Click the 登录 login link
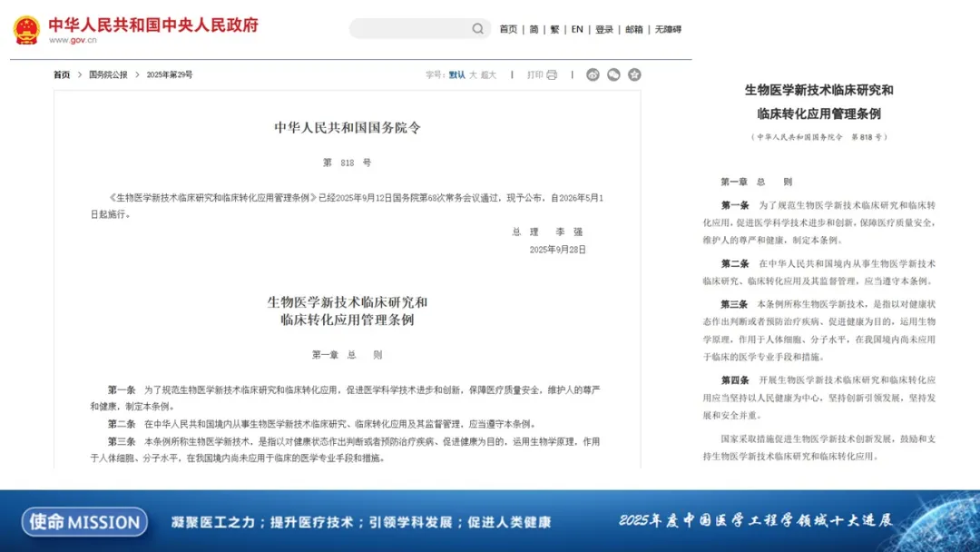The height and width of the screenshot is (552, 980). coord(604,28)
